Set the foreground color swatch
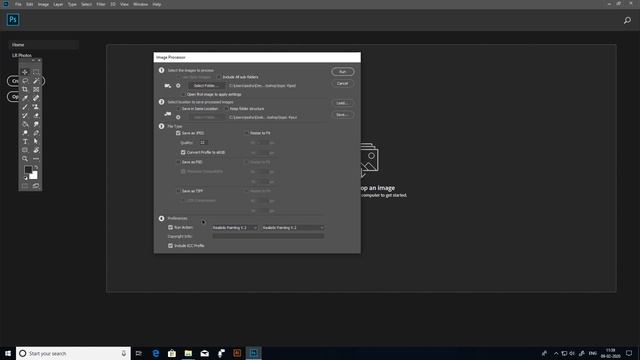The image size is (640, 360). (28, 169)
